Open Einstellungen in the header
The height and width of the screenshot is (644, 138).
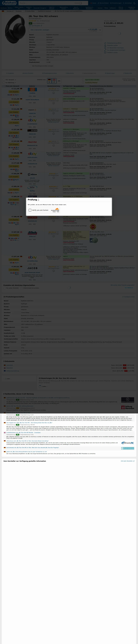[x=116, y=3]
